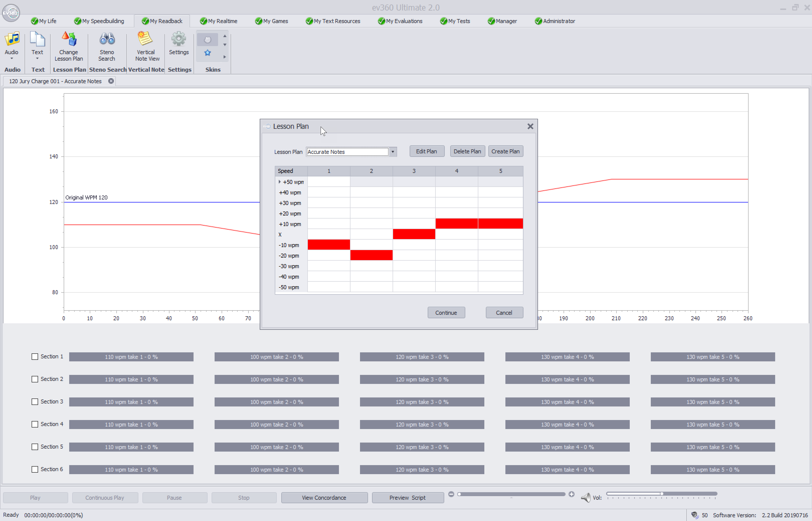Click Cancel in Lesson Plan dialog
Viewport: 812px width, 521px height.
[504, 312]
